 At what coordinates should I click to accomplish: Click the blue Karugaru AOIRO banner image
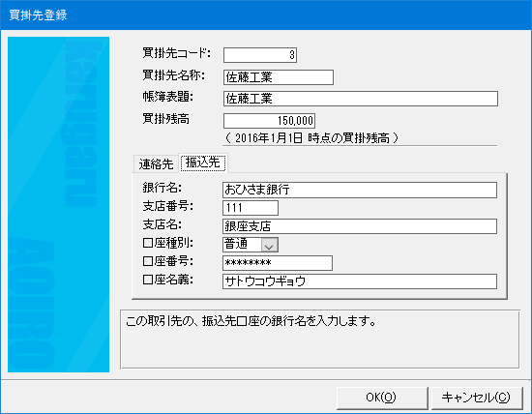pyautogui.click(x=58, y=205)
